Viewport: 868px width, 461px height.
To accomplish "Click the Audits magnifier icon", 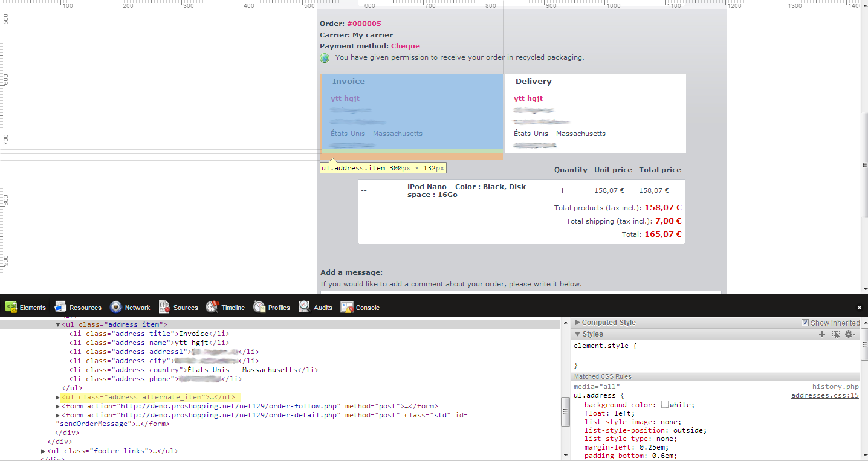I will pos(304,307).
